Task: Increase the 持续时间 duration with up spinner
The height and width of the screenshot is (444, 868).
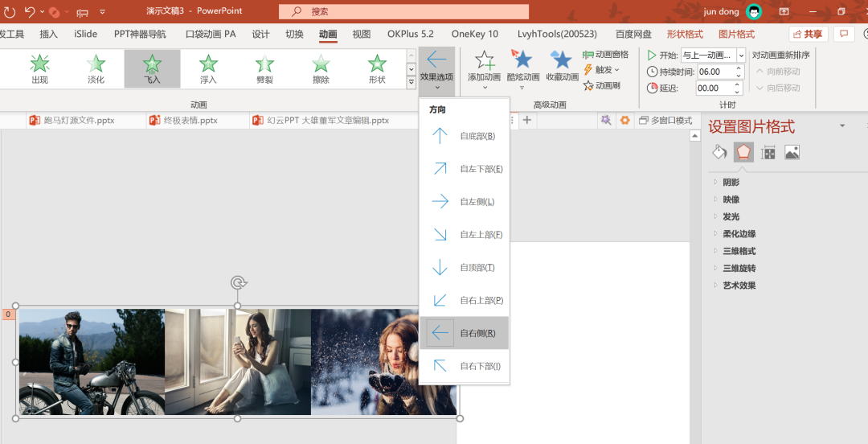Action: [739, 68]
